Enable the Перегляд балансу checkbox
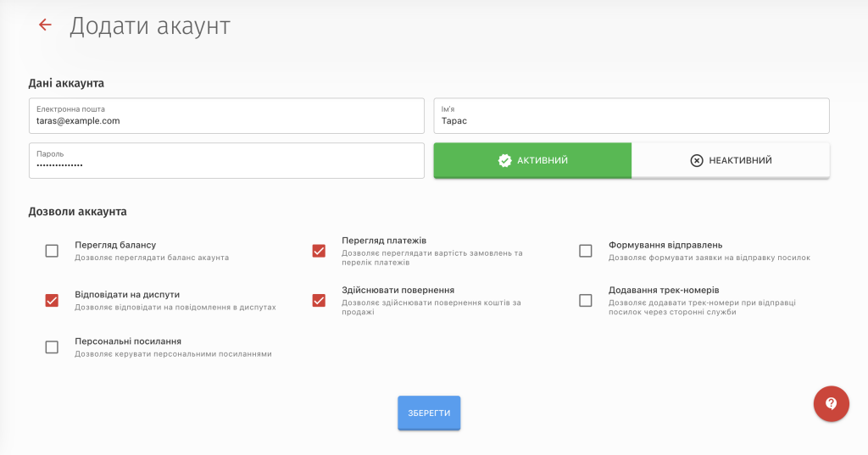Viewport: 868px width, 455px height. click(x=52, y=251)
